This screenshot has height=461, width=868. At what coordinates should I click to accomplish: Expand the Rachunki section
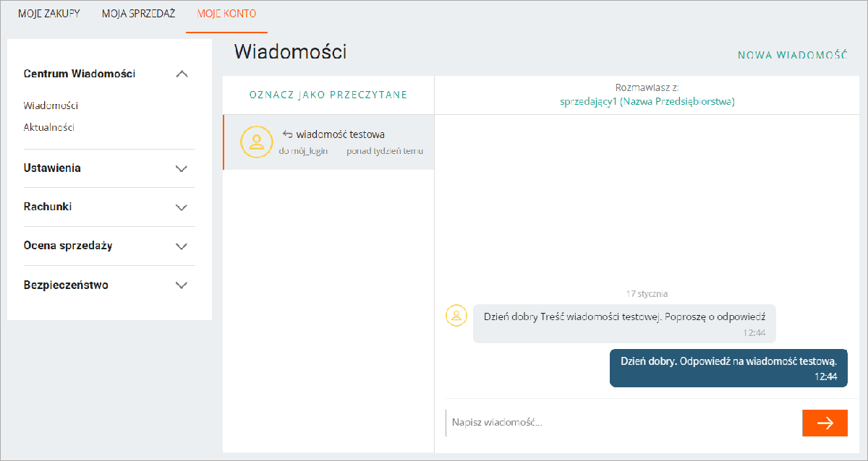click(x=182, y=207)
